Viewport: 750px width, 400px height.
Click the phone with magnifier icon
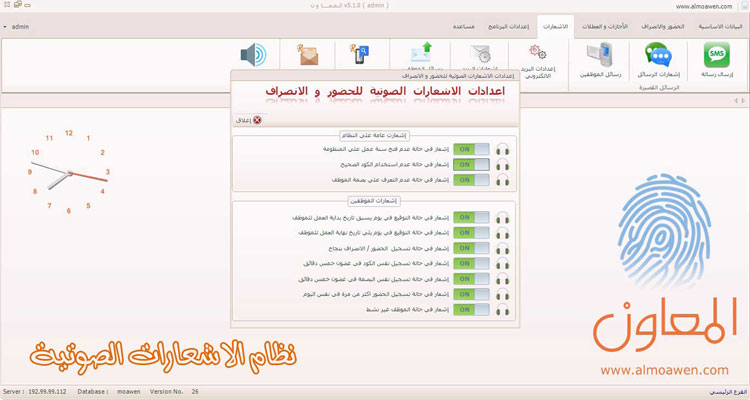coord(360,54)
